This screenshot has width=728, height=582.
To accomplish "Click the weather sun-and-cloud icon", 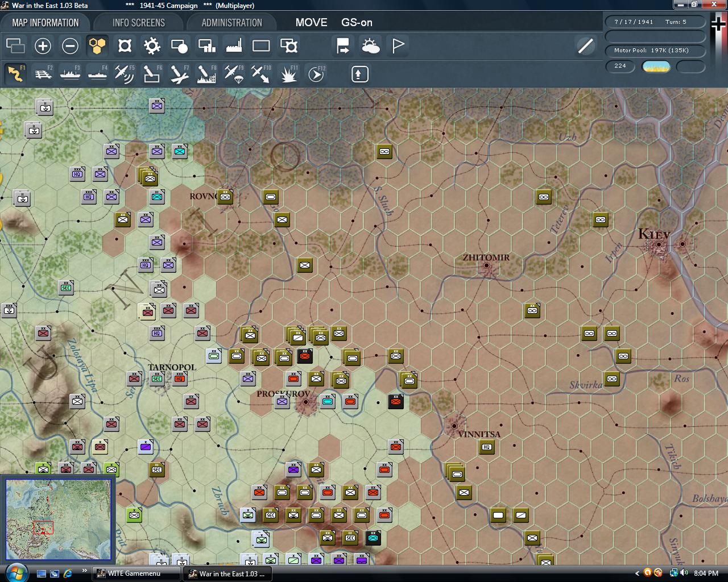I will coord(371,45).
